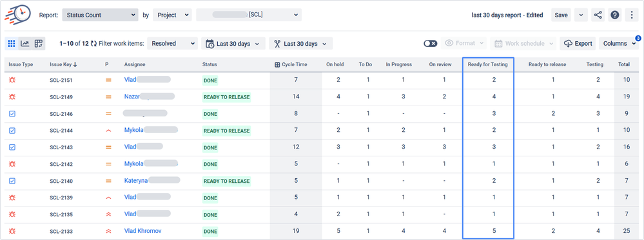Viewport: 644px width, 240px height.
Task: Open Mykola assignee link for SCL-2144
Action: point(134,130)
